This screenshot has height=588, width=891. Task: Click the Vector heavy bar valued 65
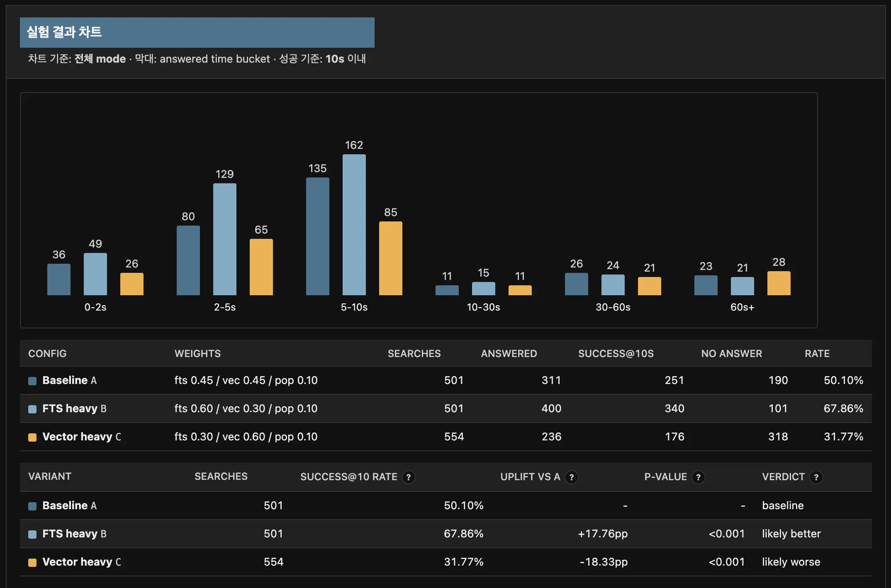click(261, 267)
